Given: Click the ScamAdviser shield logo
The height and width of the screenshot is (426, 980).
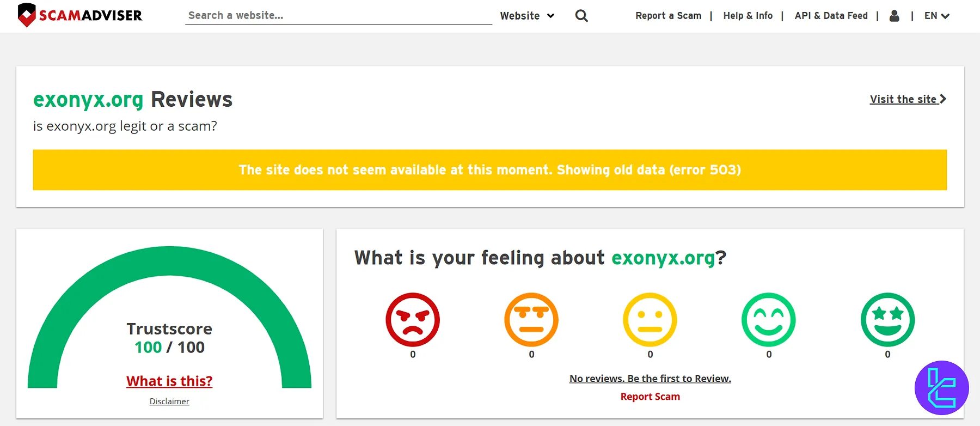Looking at the screenshot, I should (x=27, y=15).
